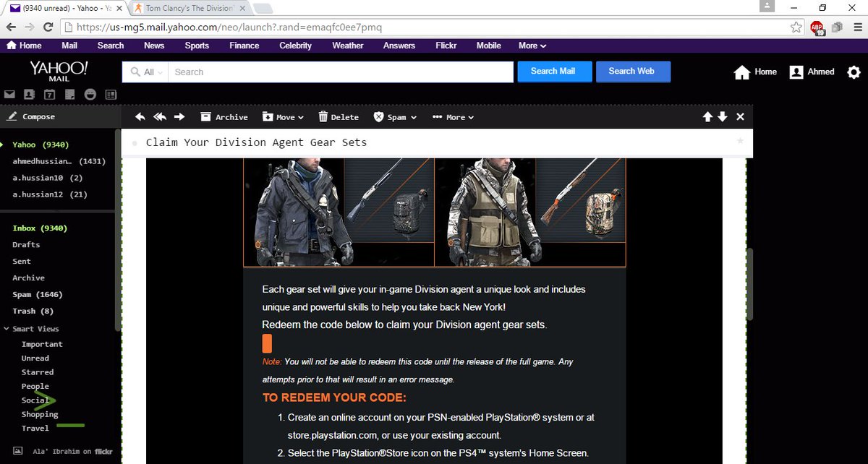Archive this email
Image resolution: width=868 pixels, height=464 pixels.
[224, 117]
